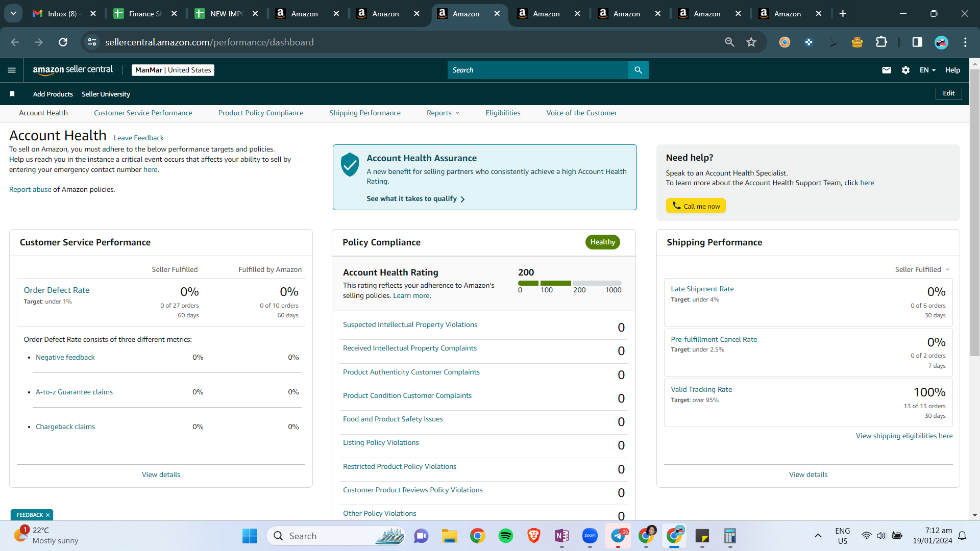This screenshot has height=551, width=980.
Task: Open File Explorer from the taskbar
Action: [x=449, y=536]
